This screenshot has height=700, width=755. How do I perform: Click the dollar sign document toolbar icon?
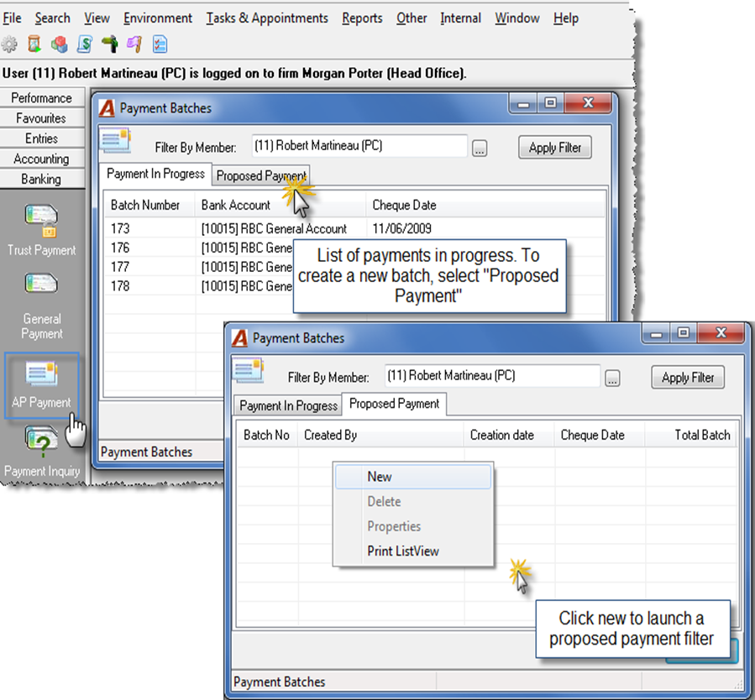pyautogui.click(x=85, y=44)
